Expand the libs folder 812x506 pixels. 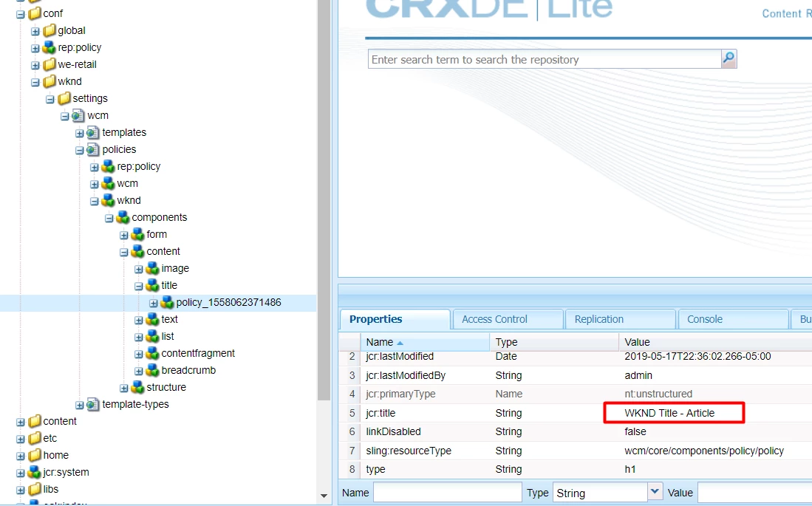click(x=21, y=490)
